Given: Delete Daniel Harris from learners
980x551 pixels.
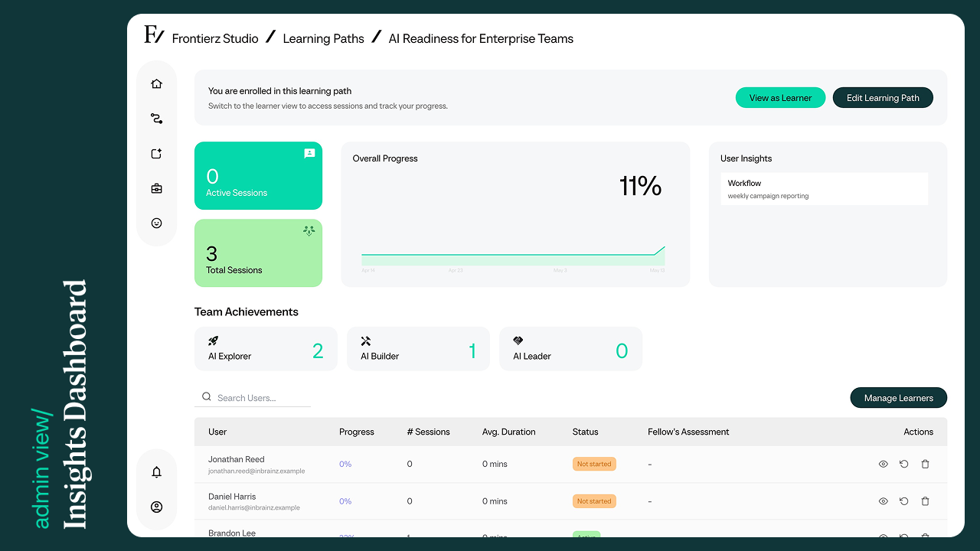Looking at the screenshot, I should pyautogui.click(x=925, y=501).
